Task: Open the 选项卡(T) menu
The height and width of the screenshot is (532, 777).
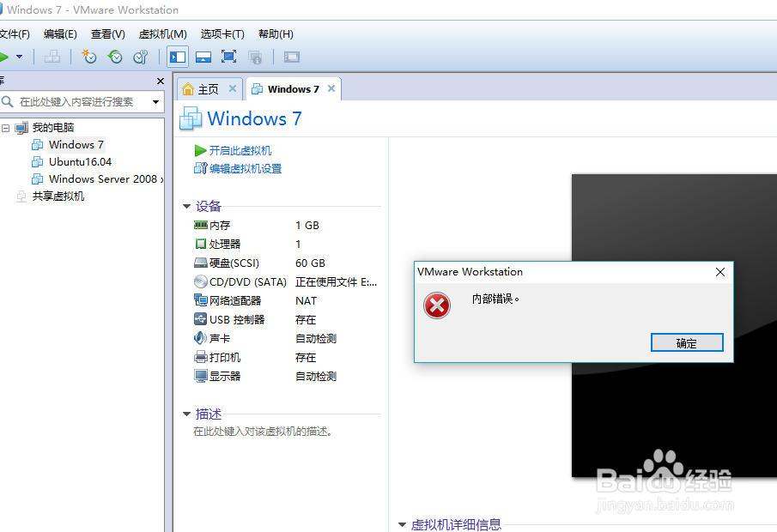Action: click(x=222, y=34)
